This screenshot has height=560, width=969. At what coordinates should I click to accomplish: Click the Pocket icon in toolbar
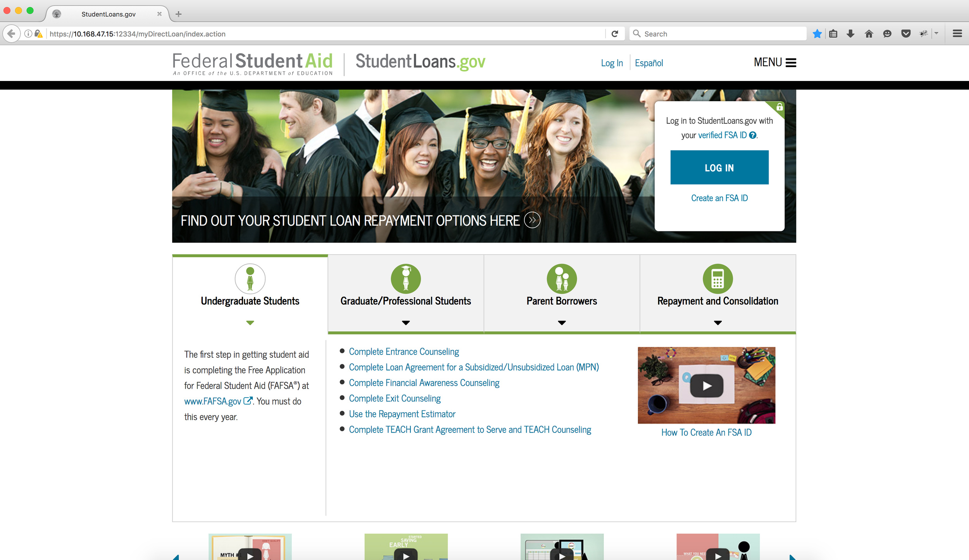[x=906, y=34]
